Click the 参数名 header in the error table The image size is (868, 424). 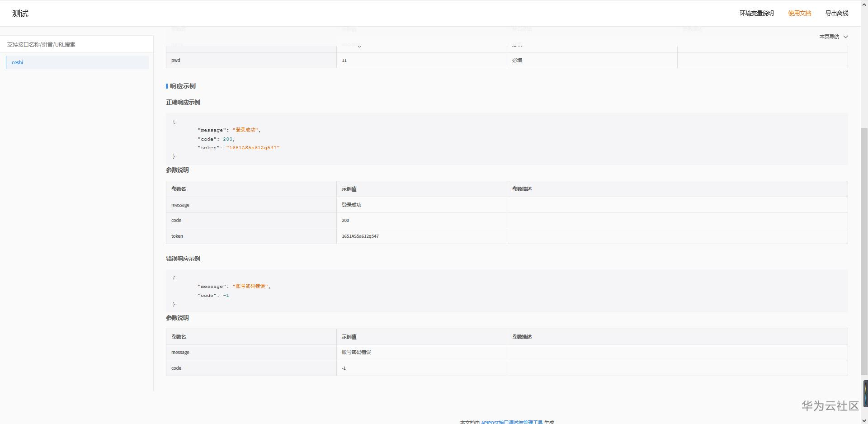(251, 337)
